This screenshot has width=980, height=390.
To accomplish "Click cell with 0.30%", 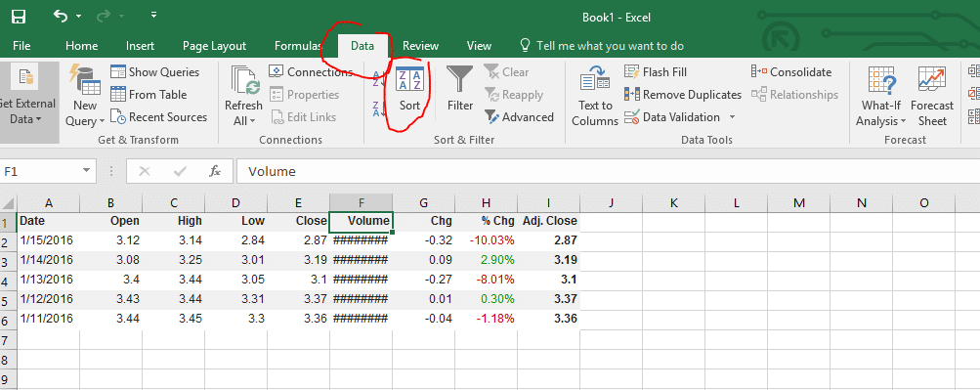I will (x=487, y=299).
